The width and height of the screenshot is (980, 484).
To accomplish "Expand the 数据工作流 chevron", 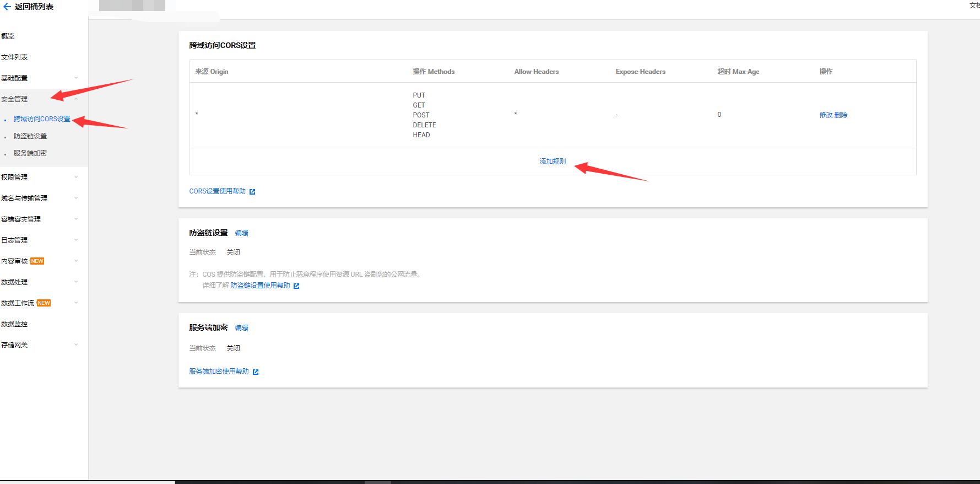I will pos(76,303).
